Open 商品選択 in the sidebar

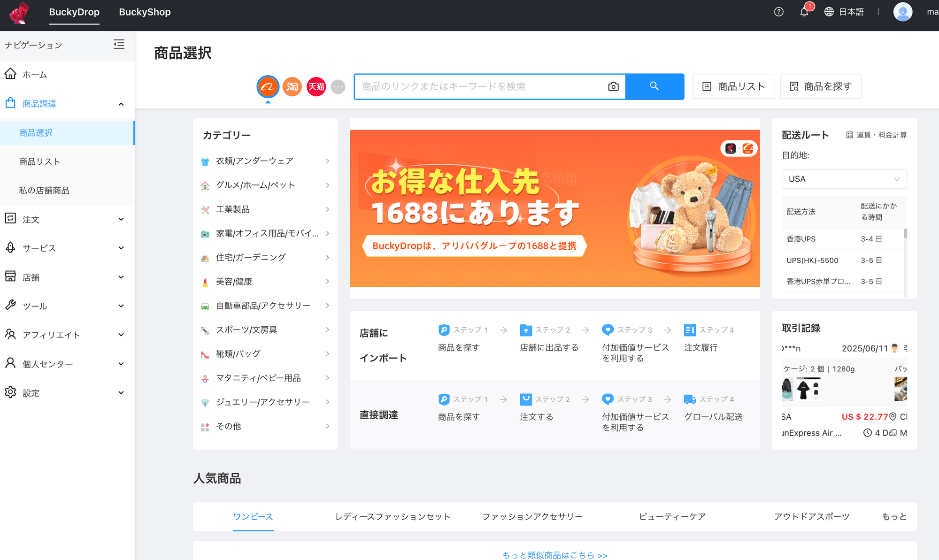[x=67, y=133]
